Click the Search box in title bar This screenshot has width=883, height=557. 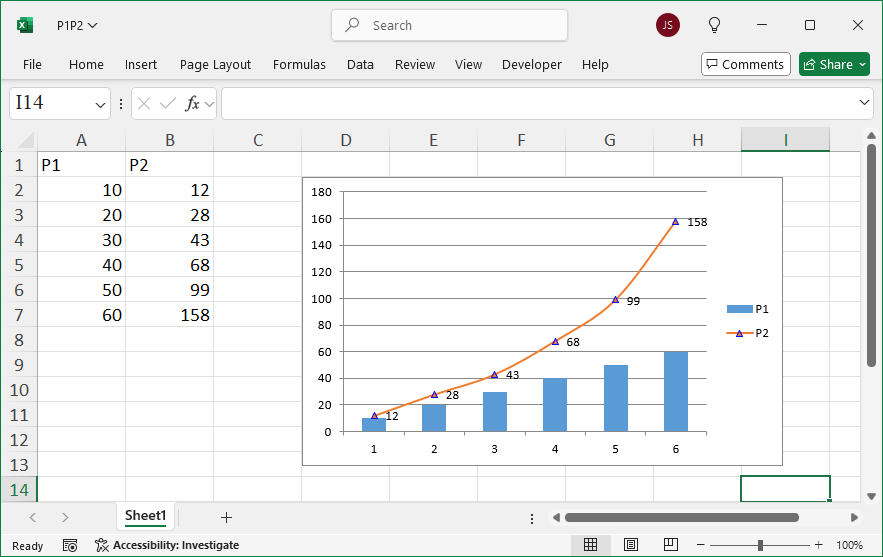(x=449, y=25)
